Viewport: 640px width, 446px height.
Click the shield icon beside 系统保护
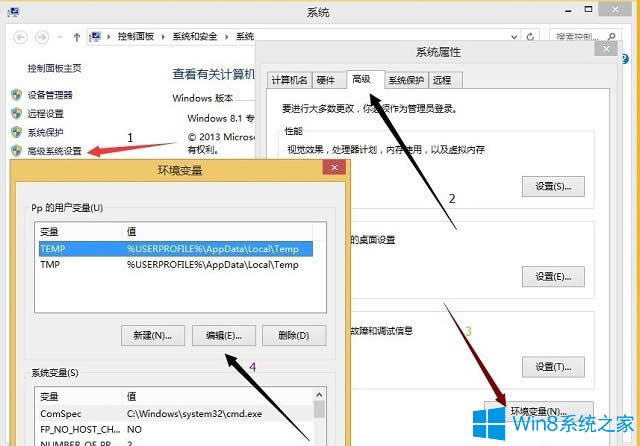point(16,132)
